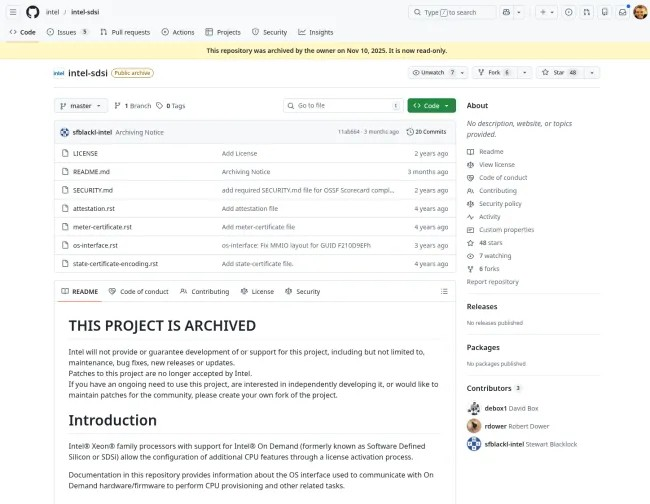
Task: Open the README outline icon
Action: (444, 291)
